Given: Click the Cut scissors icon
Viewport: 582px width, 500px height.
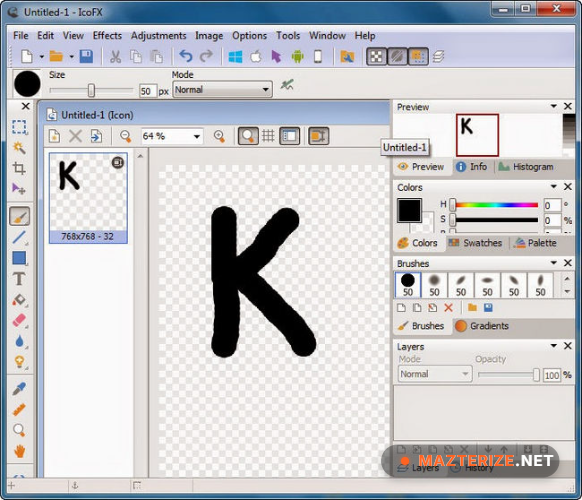Looking at the screenshot, I should click(x=115, y=56).
